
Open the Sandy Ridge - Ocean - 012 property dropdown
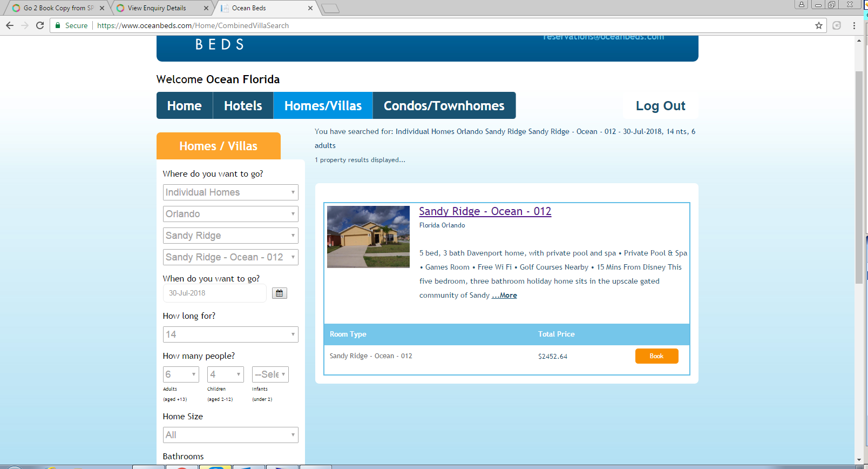(x=230, y=257)
